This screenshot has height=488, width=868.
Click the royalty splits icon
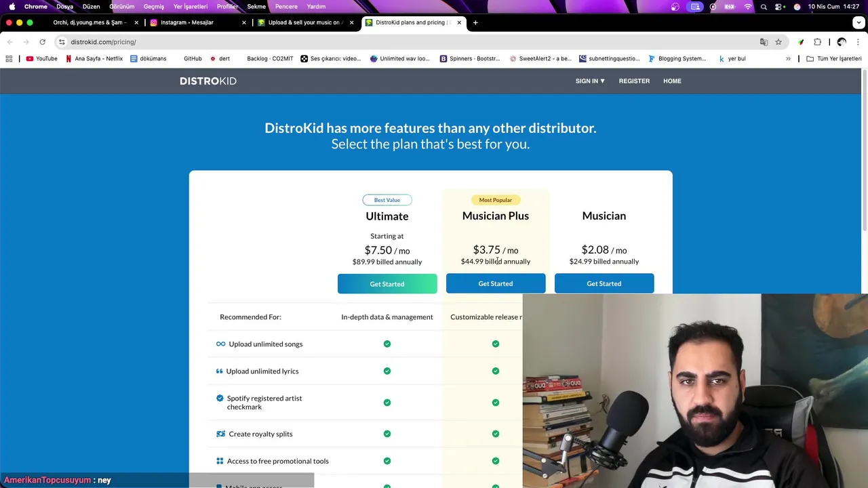click(220, 434)
